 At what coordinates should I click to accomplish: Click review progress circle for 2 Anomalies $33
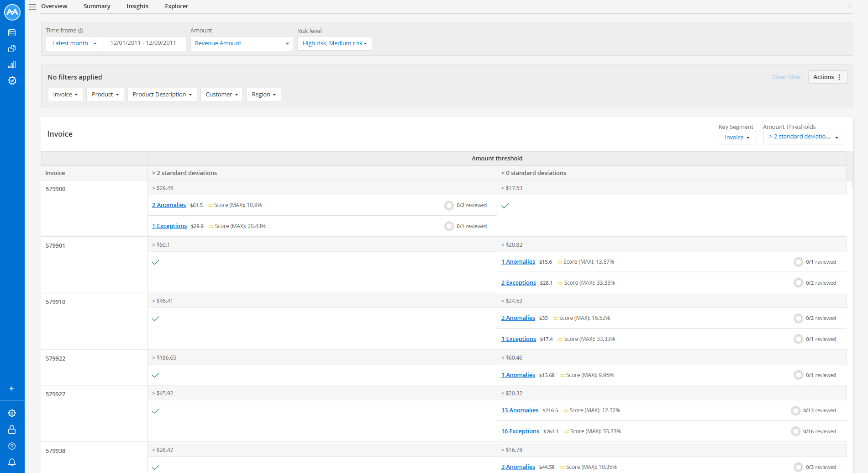pos(798,318)
